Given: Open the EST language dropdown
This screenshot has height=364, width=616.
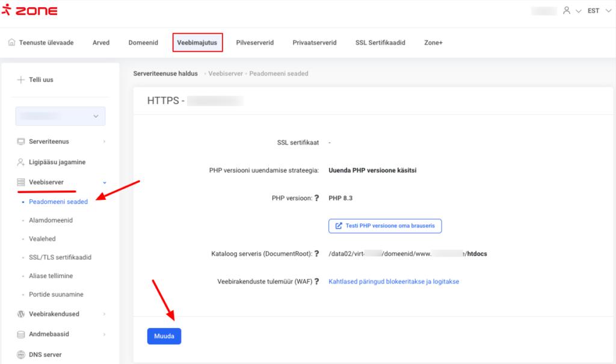Looking at the screenshot, I should tap(596, 11).
